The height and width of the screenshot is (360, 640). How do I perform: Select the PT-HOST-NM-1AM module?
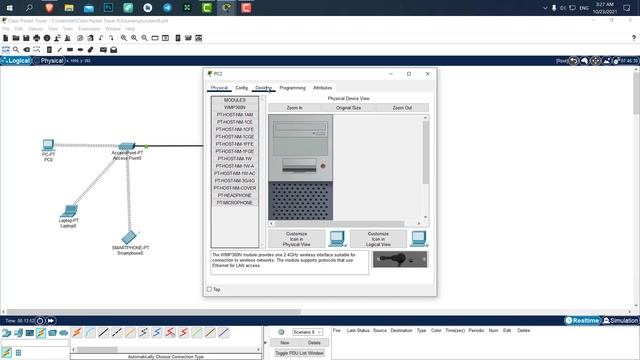[x=235, y=115]
